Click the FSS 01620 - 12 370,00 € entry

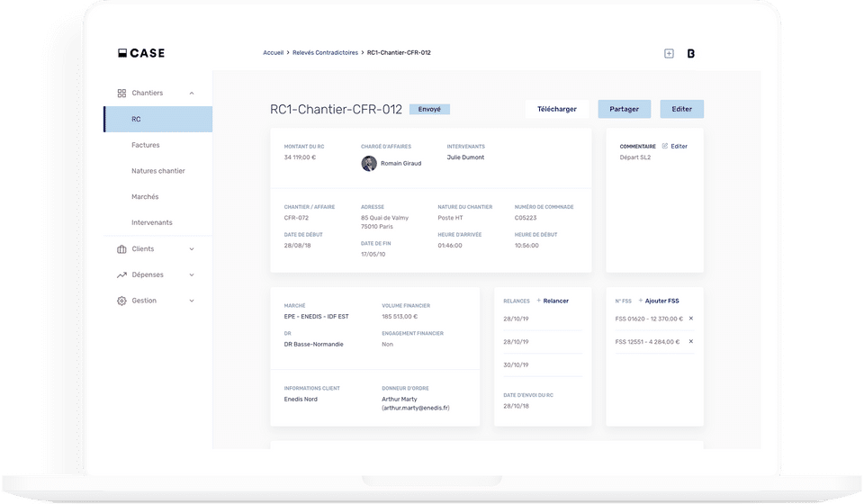[649, 319]
